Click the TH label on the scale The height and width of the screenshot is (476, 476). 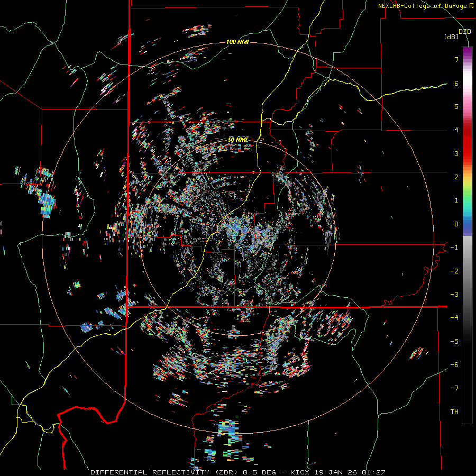tap(454, 412)
